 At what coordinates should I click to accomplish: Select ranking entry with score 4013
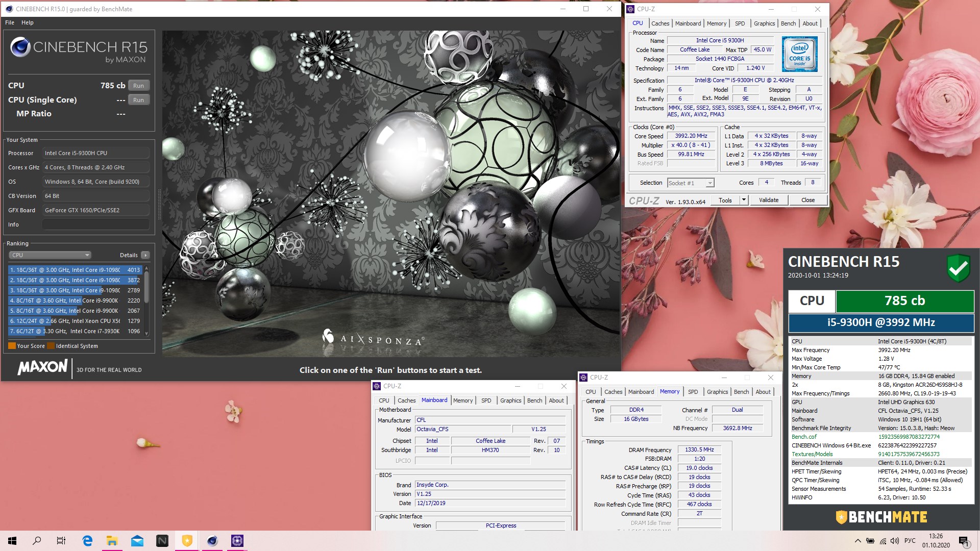click(x=75, y=270)
